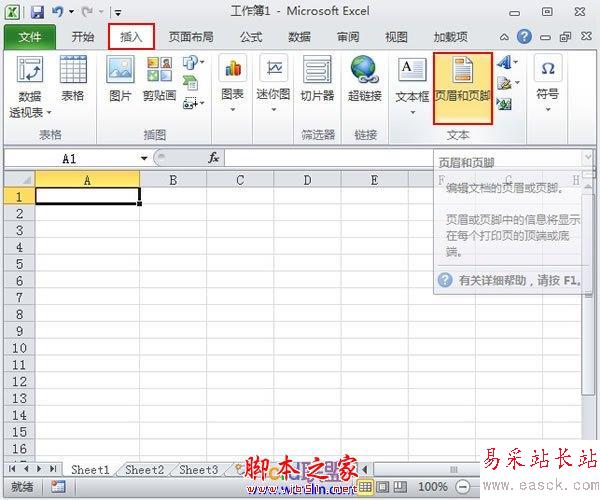Open the 符号 (Symbol) menu
600x500 pixels.
(x=548, y=83)
